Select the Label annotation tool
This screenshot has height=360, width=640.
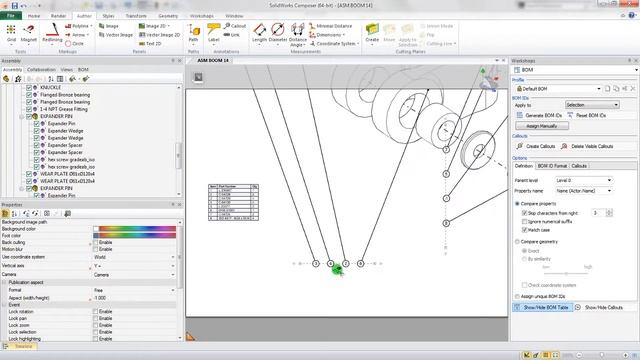coord(213,33)
